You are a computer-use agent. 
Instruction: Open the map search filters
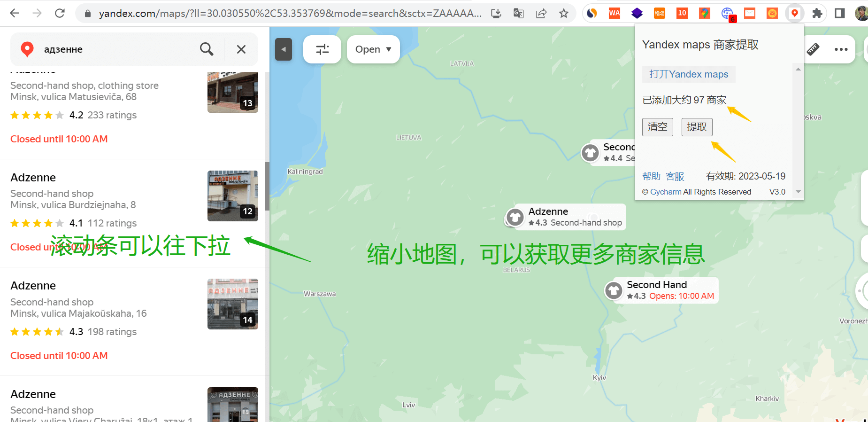[322, 49]
